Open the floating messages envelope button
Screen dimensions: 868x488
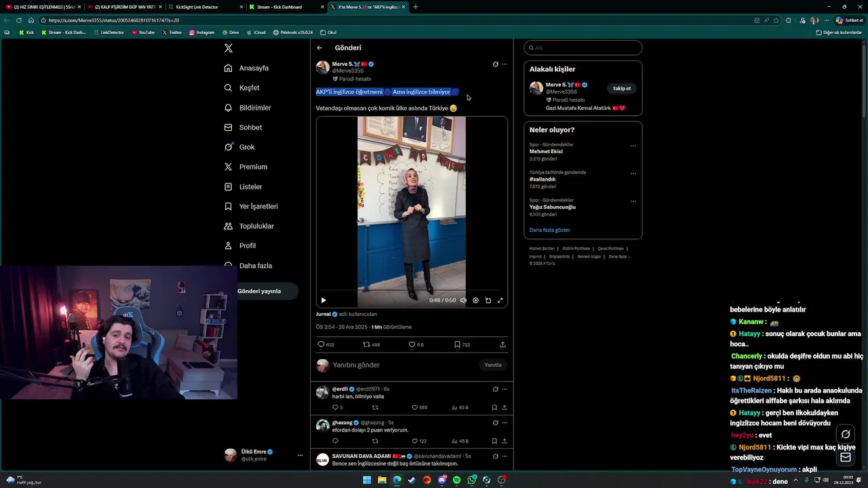click(846, 457)
